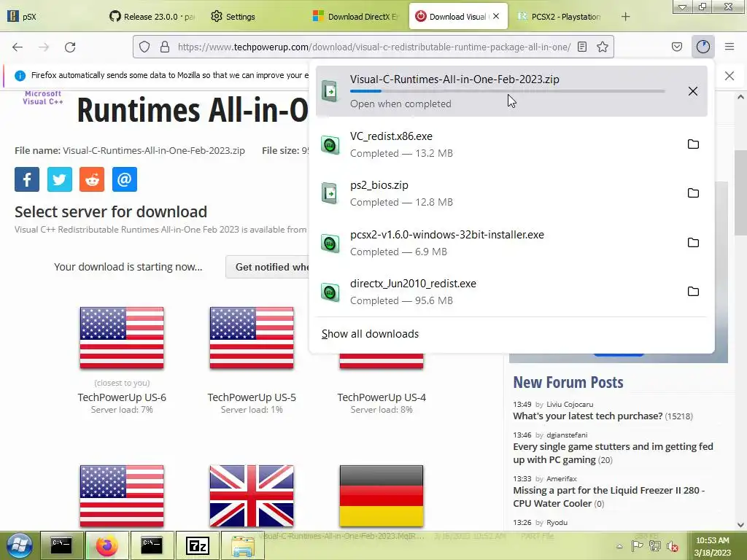Open the Firefox hamburger menu
Viewport: 747px width, 560px height.
pos(729,47)
